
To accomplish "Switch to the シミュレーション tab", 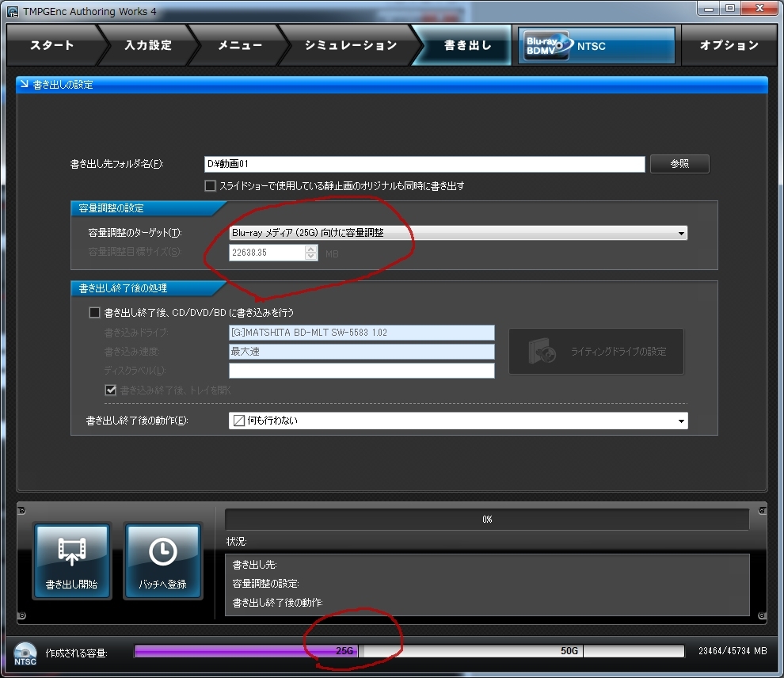I will [351, 45].
